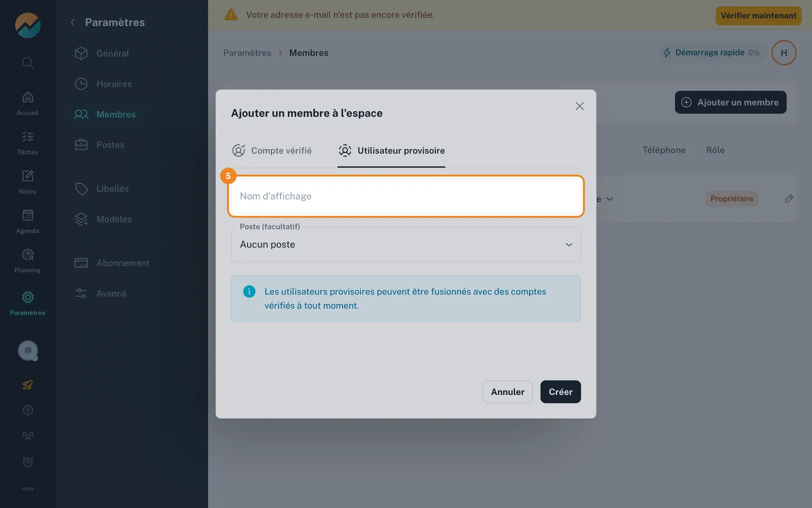Expand the chevron next to member row
Screen dimensions: 812x508
click(610, 199)
